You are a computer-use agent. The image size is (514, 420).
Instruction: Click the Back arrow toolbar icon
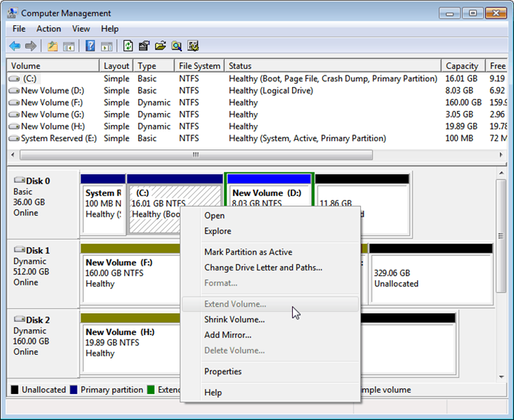point(15,46)
